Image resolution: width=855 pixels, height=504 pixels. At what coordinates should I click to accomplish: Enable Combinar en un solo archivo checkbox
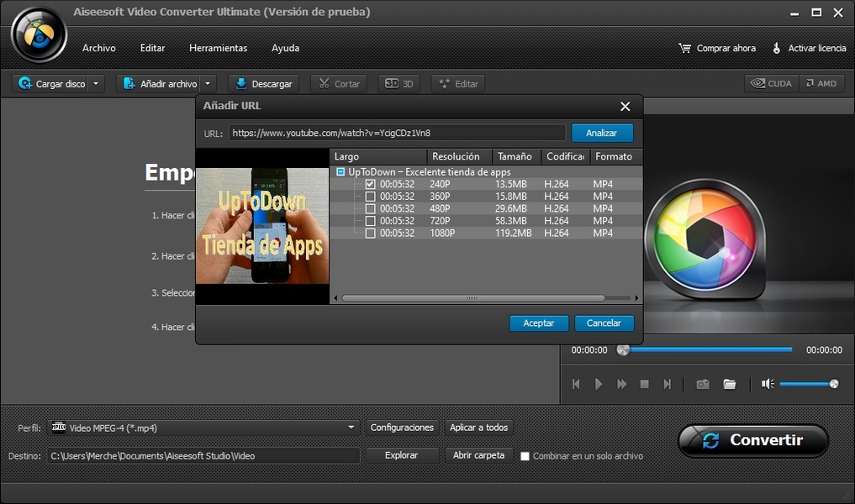(x=525, y=456)
